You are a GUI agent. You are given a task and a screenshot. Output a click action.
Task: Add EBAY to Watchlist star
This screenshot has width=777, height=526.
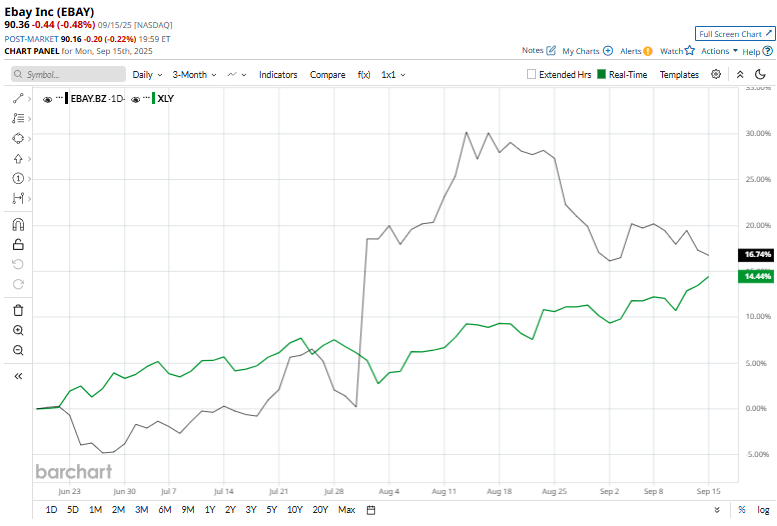pyautogui.click(x=690, y=50)
